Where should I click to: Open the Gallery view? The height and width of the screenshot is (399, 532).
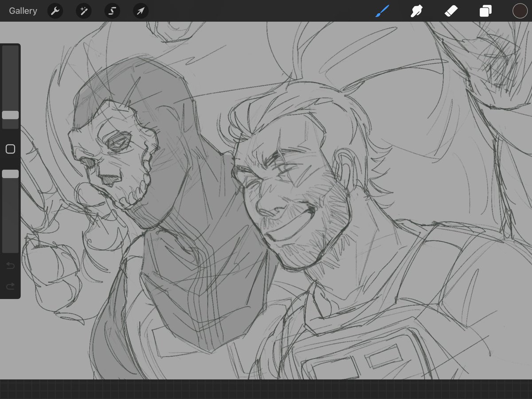point(23,11)
